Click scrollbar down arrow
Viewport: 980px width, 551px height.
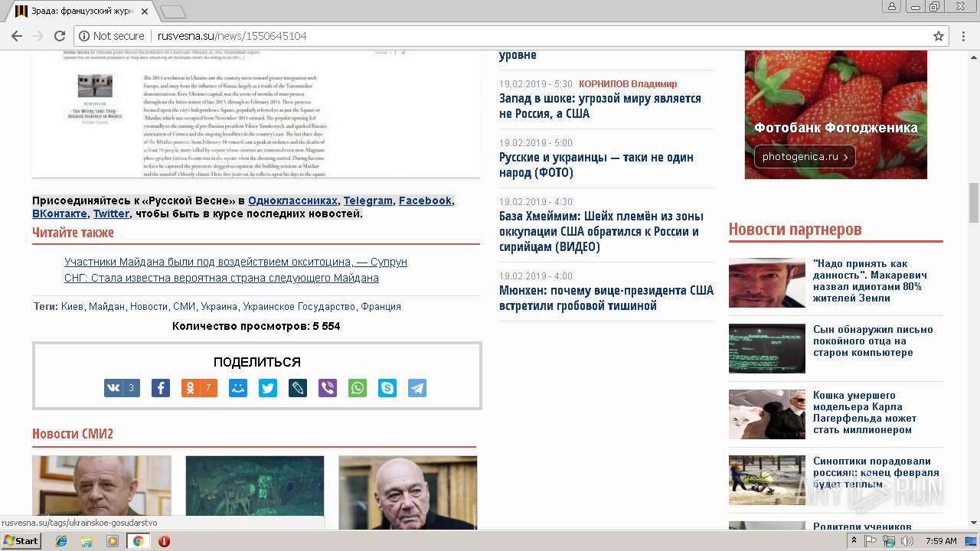coord(973,524)
